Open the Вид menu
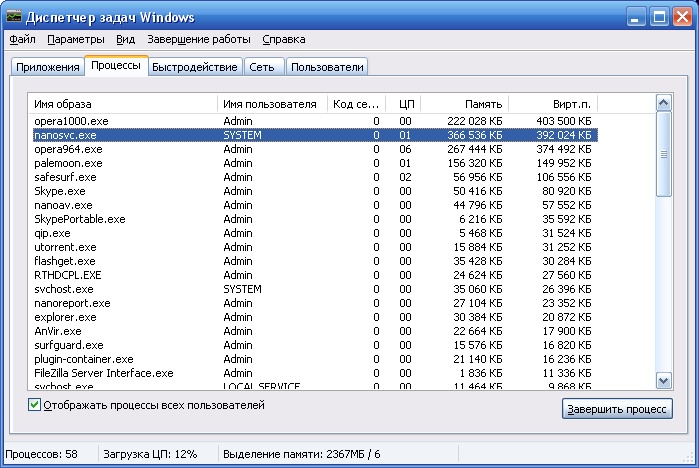This screenshot has width=699, height=468. tap(125, 39)
